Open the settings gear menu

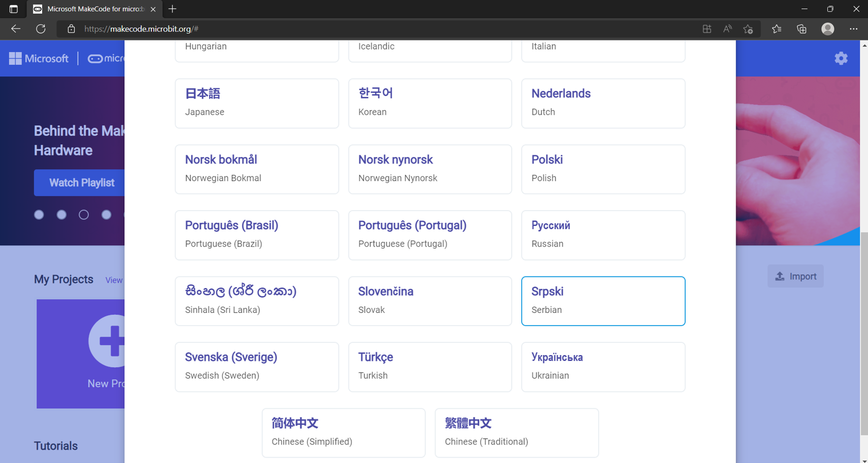(841, 58)
